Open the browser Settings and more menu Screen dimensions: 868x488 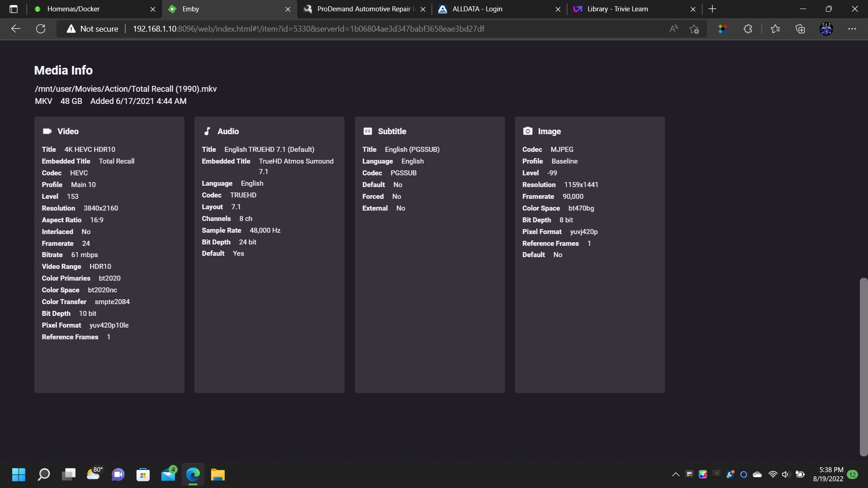pos(852,29)
